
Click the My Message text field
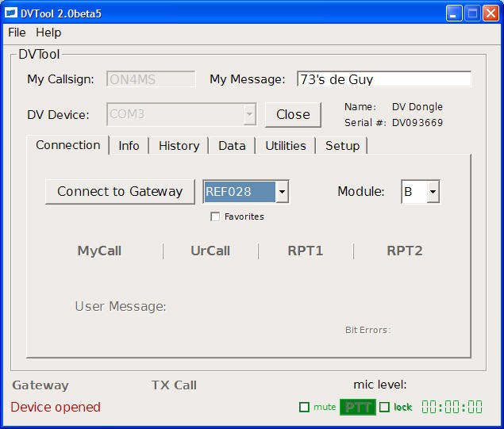(x=384, y=79)
